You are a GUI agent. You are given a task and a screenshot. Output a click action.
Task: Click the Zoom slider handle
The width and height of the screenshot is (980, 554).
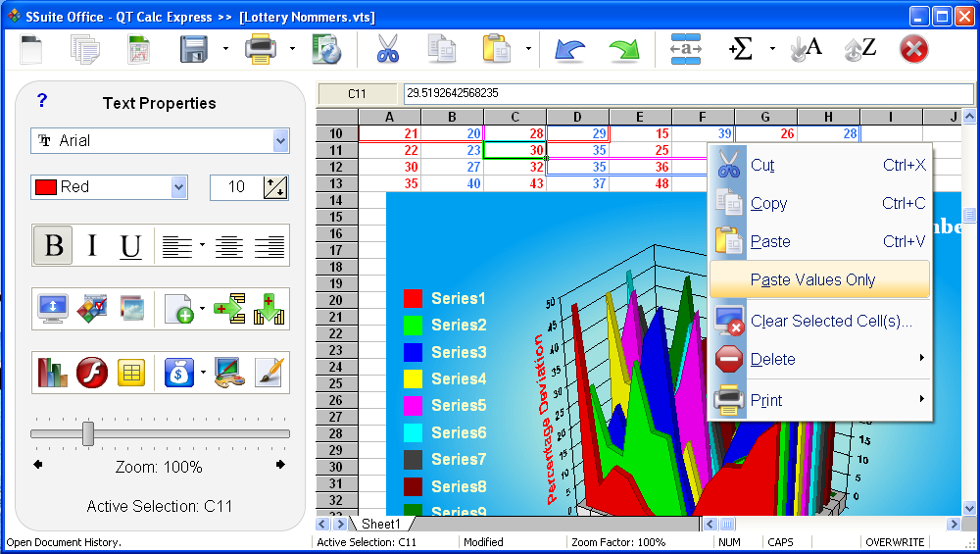click(x=88, y=433)
